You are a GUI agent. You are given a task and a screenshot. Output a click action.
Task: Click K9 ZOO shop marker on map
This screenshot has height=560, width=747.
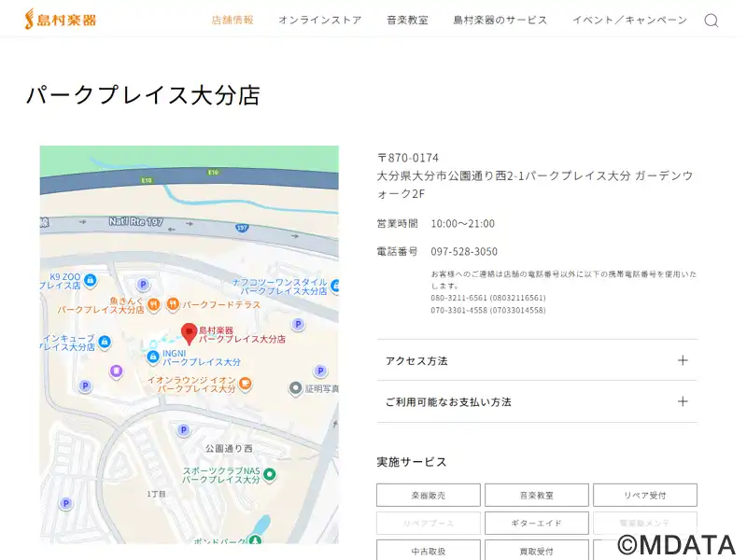click(x=90, y=281)
